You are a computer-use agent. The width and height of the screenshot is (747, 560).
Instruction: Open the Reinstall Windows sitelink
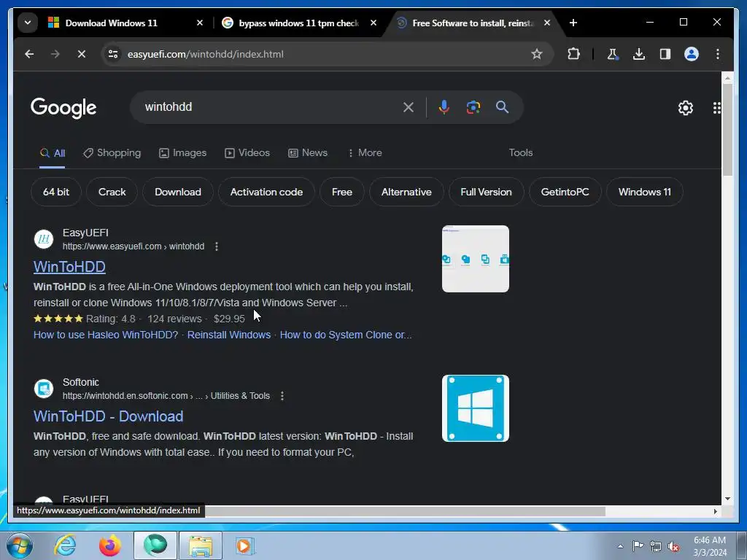pos(228,335)
